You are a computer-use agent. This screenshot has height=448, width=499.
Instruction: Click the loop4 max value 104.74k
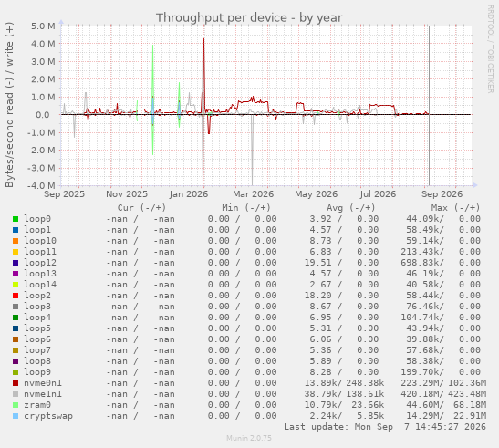(x=419, y=318)
